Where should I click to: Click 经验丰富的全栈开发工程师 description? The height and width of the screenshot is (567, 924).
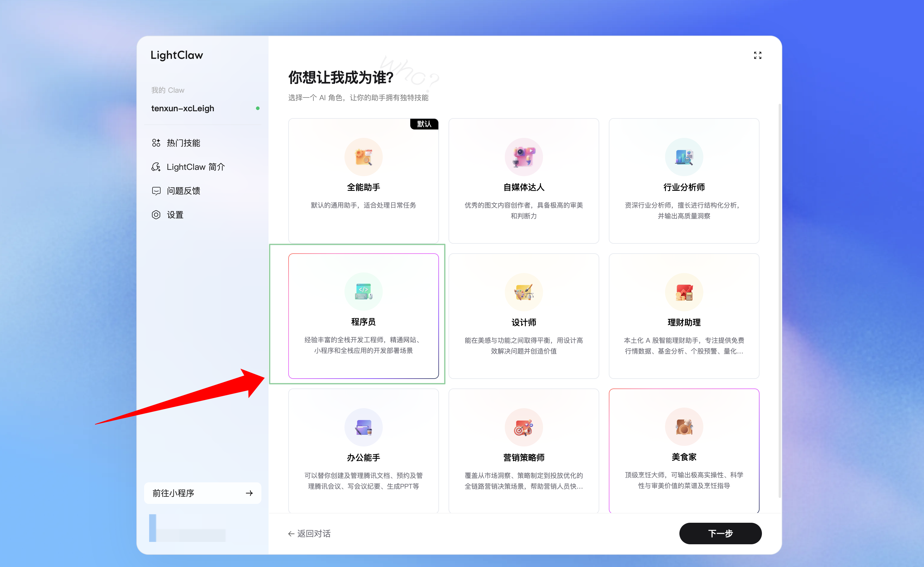point(363,345)
